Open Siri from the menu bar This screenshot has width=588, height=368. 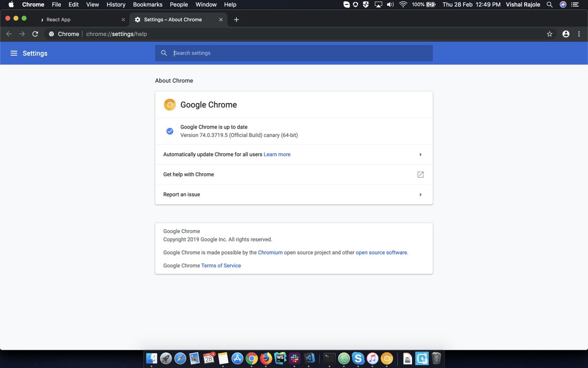tap(563, 4)
